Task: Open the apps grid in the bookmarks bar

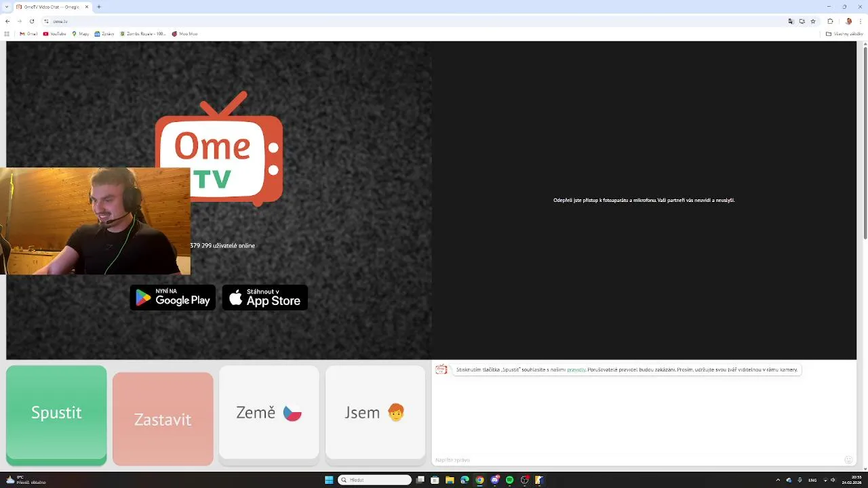Action: click(x=7, y=33)
